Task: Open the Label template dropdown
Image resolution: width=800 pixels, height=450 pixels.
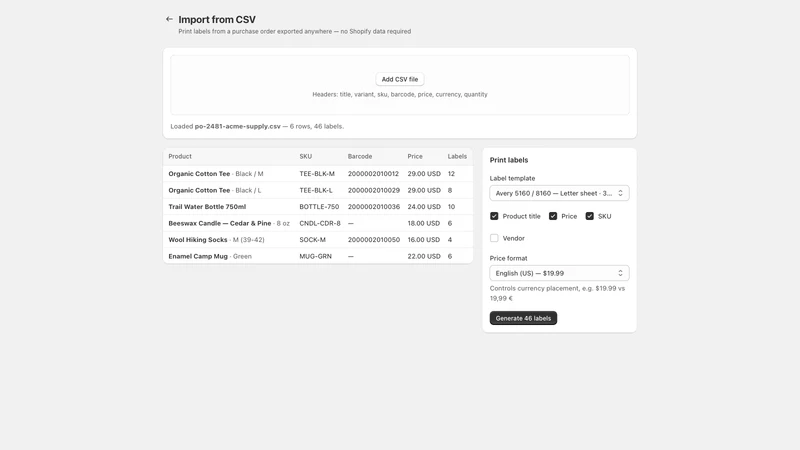Action: pos(559,193)
